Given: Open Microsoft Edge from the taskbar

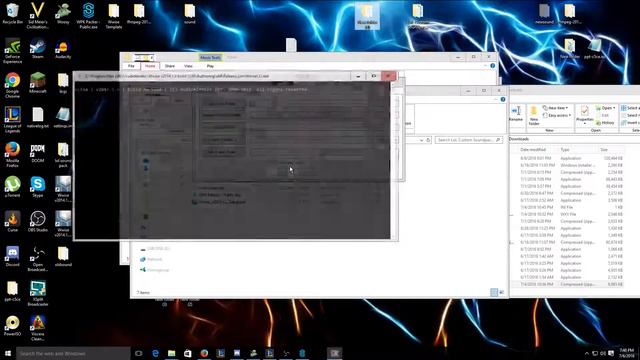Looking at the screenshot, I should pos(155,353).
